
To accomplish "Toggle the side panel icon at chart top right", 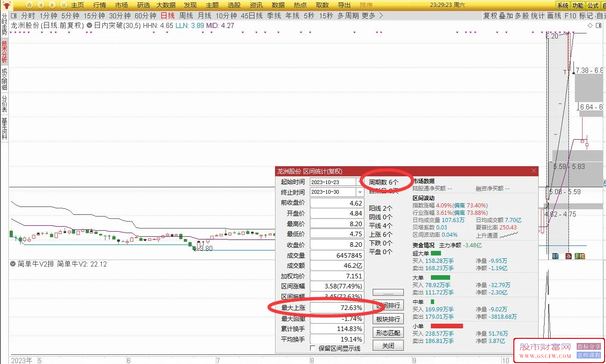I will point(599,26).
